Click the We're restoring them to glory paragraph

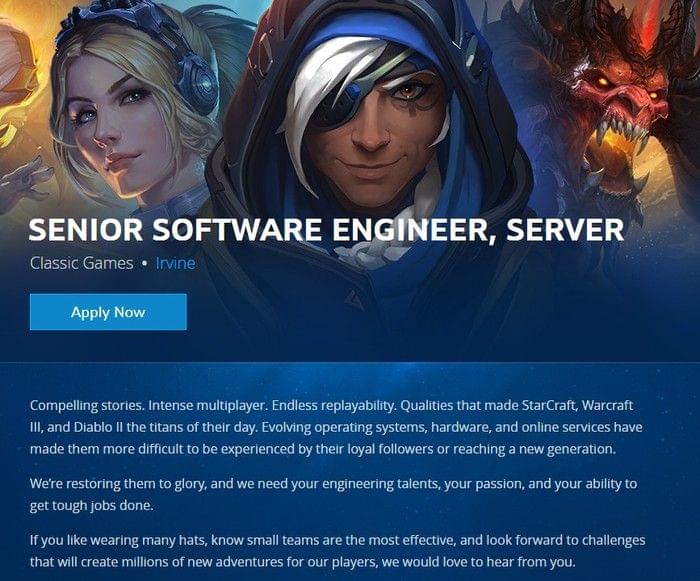(333, 494)
